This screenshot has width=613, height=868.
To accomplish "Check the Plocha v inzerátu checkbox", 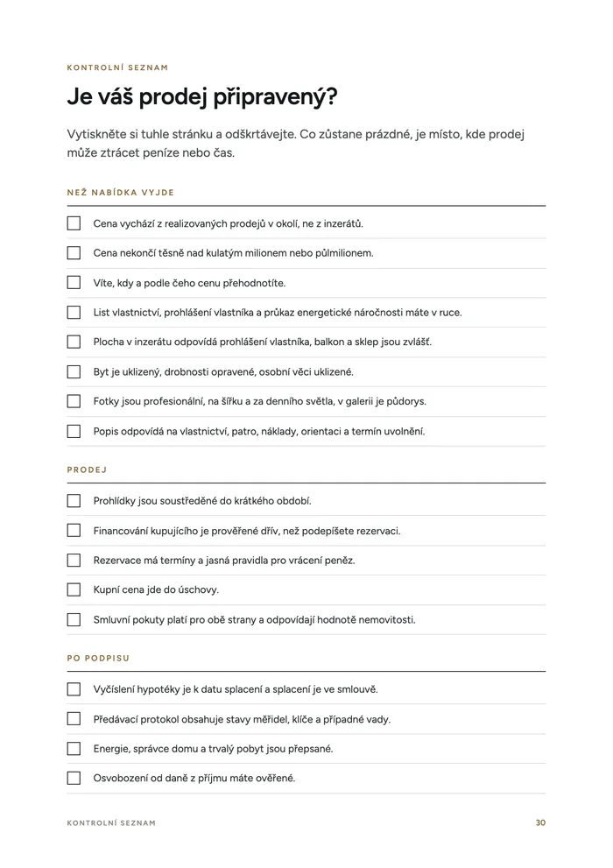I will [x=74, y=342].
